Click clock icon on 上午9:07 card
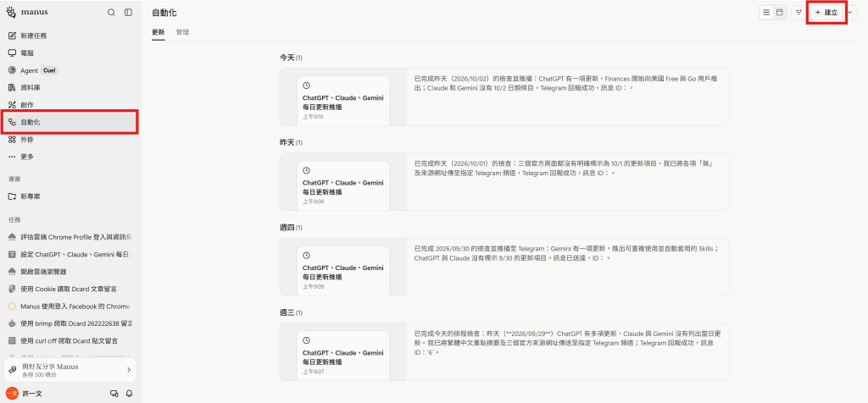The width and height of the screenshot is (868, 403). [307, 340]
